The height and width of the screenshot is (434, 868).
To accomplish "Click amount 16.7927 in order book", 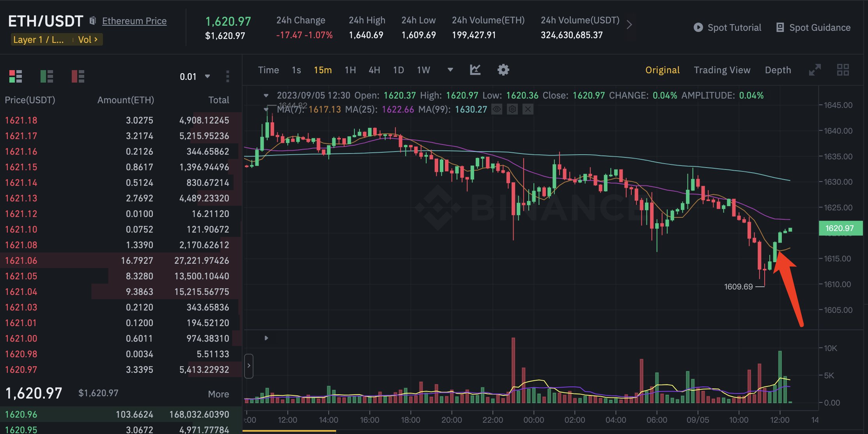I will (x=137, y=261).
